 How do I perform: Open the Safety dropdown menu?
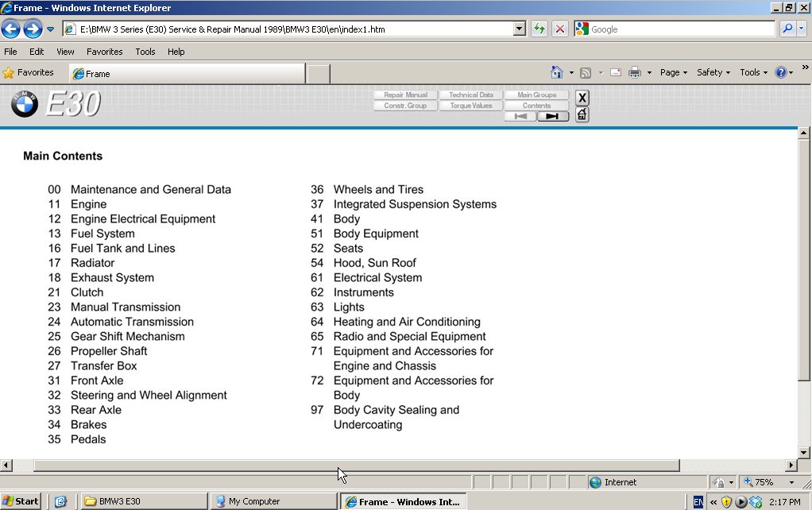pyautogui.click(x=713, y=72)
